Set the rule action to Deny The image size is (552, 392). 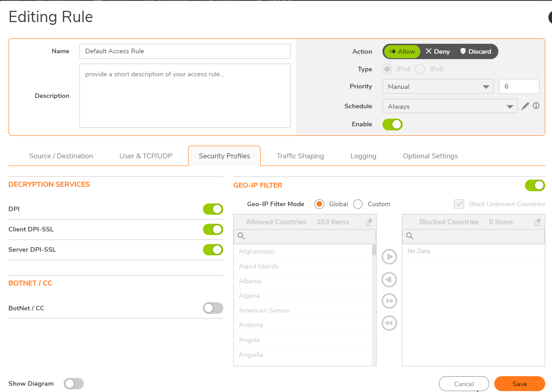pyautogui.click(x=437, y=51)
